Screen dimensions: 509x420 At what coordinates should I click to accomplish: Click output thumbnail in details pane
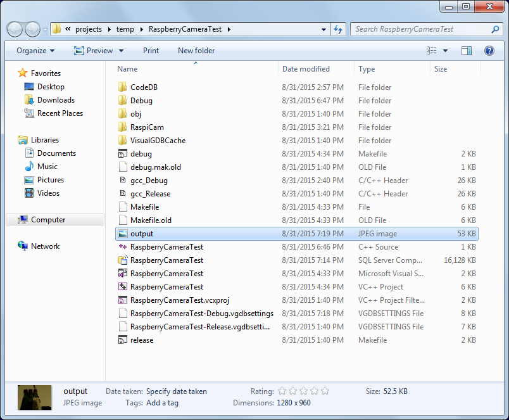pos(34,397)
